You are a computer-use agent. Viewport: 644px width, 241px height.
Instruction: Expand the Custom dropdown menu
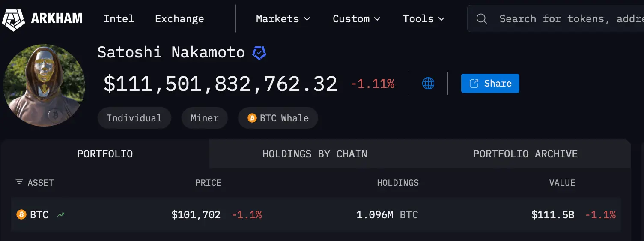356,19
